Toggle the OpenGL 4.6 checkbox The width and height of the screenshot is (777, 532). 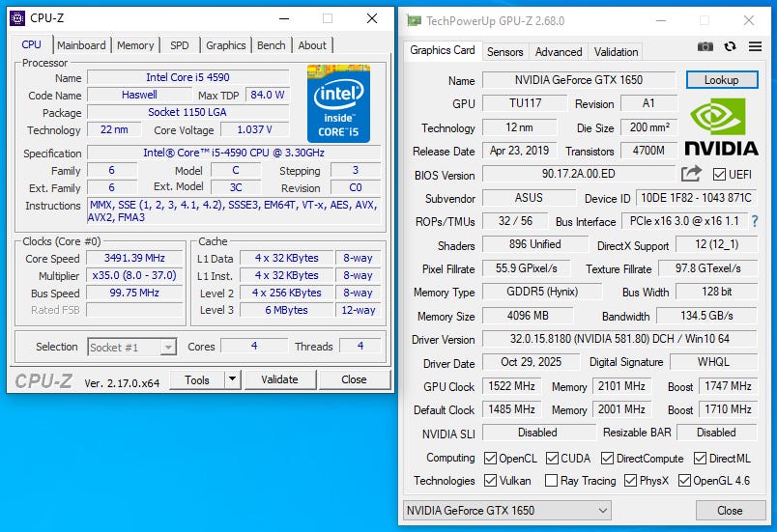coord(684,481)
